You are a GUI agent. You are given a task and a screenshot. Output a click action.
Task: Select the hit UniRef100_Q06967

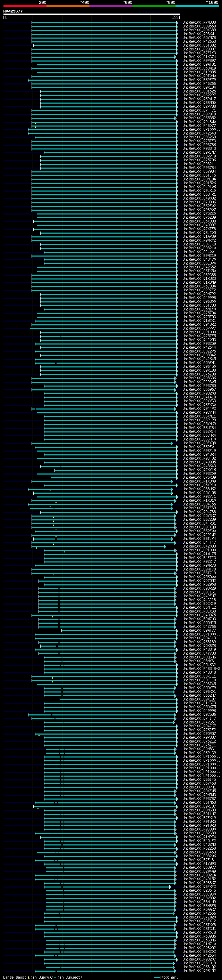pos(199,390)
